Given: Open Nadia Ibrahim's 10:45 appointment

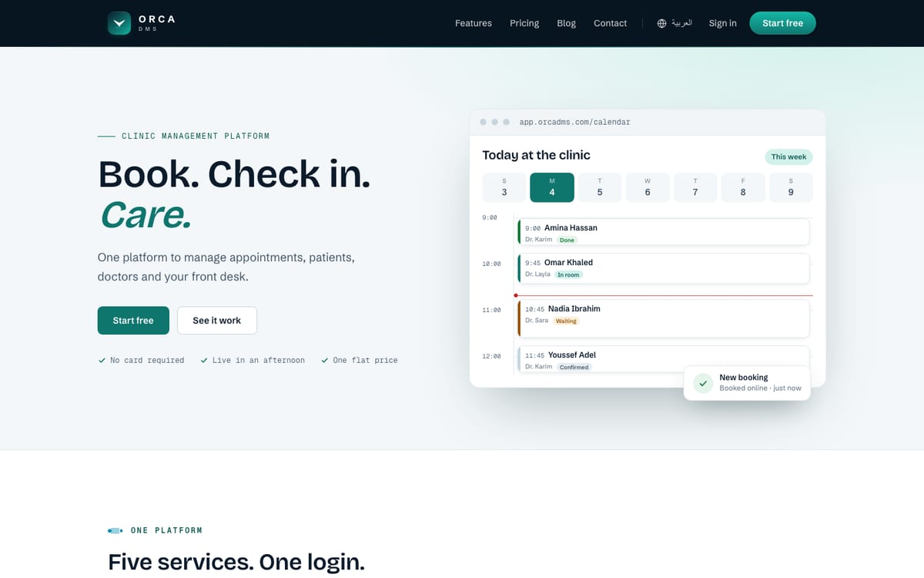Looking at the screenshot, I should pos(664,318).
